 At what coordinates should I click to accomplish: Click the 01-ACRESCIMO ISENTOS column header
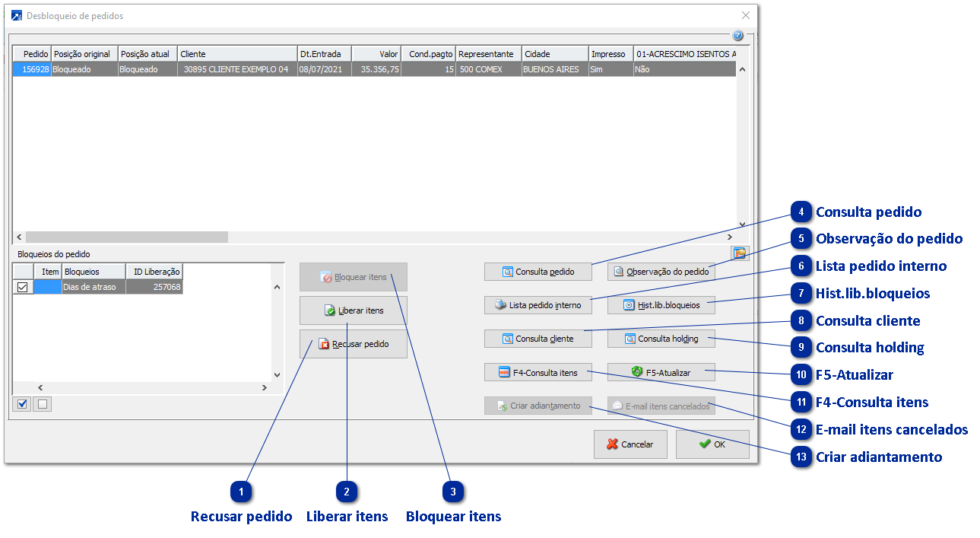pyautogui.click(x=685, y=54)
